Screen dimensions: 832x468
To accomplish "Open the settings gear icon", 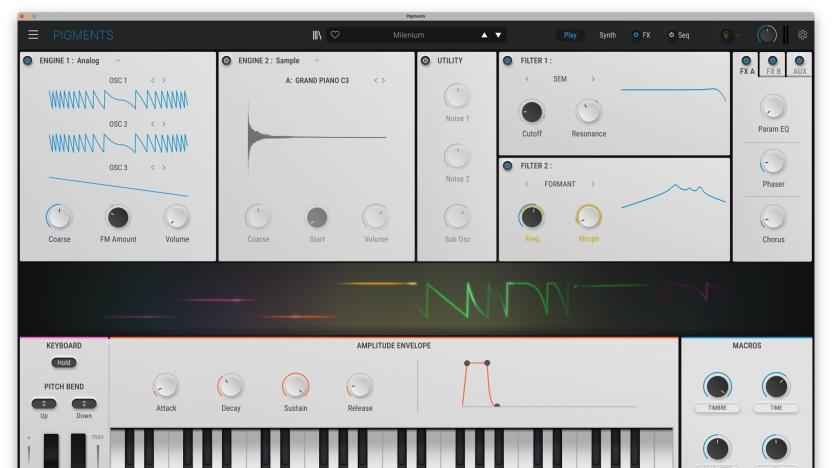I will (x=803, y=35).
